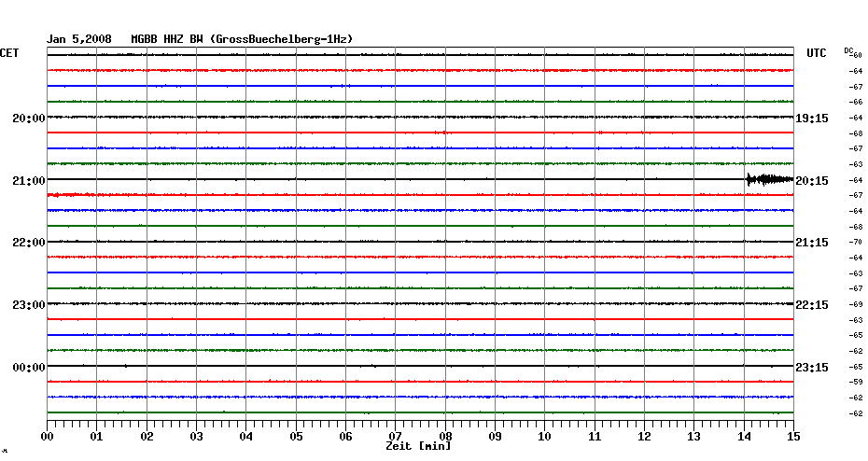Image resolution: width=868 pixels, height=461 pixels.
Task: Click minute tick label 04
Action: click(x=246, y=437)
